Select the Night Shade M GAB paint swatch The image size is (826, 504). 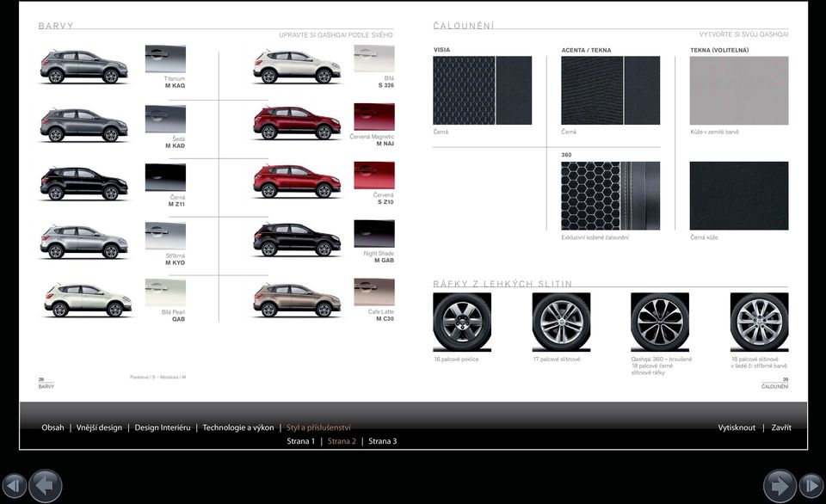pos(374,234)
